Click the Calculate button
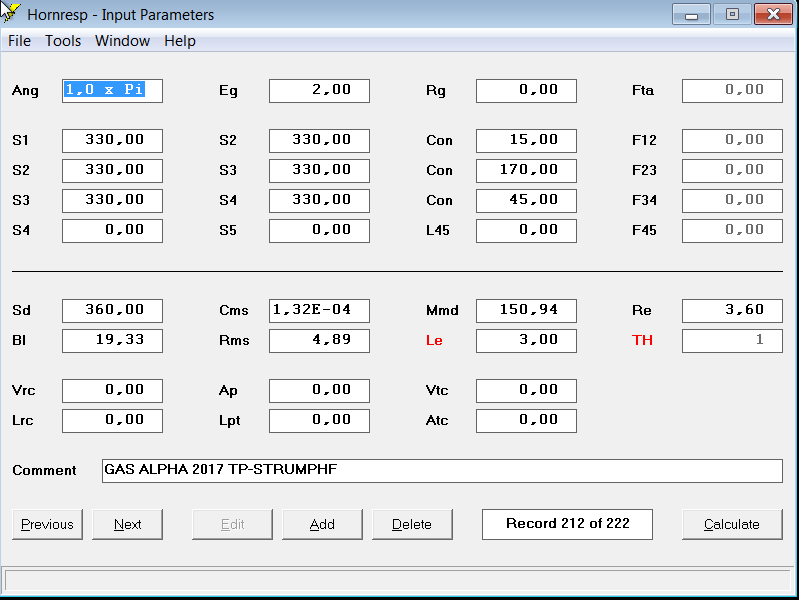799x600 pixels. click(732, 524)
